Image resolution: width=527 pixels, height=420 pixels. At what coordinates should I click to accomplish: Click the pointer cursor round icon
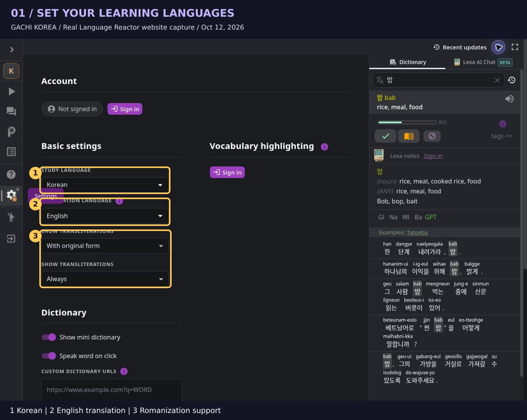coord(498,47)
